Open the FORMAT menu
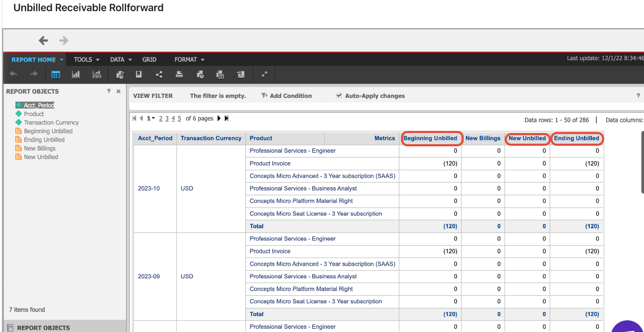 (189, 60)
